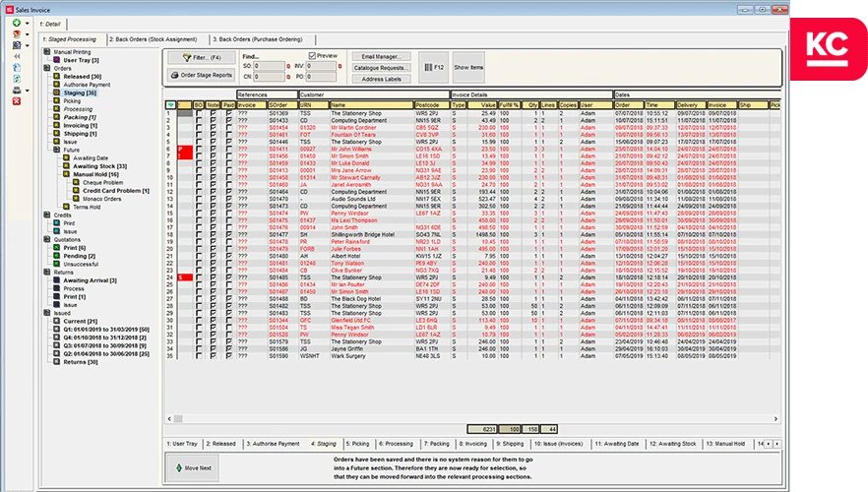Click the green icon next to Quotations Pending [2]
Screen dimensions: 868x492
coord(56,256)
